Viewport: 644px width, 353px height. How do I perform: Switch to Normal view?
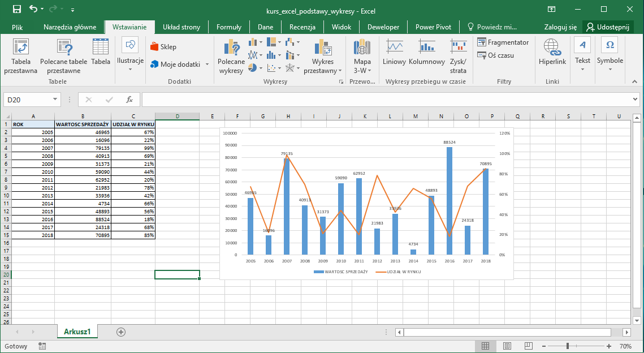(485, 346)
